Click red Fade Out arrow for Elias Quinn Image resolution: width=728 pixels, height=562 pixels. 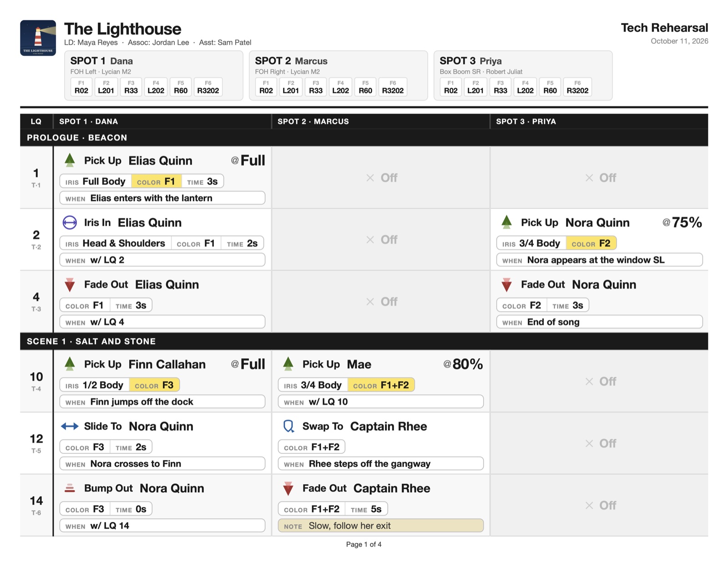70,285
